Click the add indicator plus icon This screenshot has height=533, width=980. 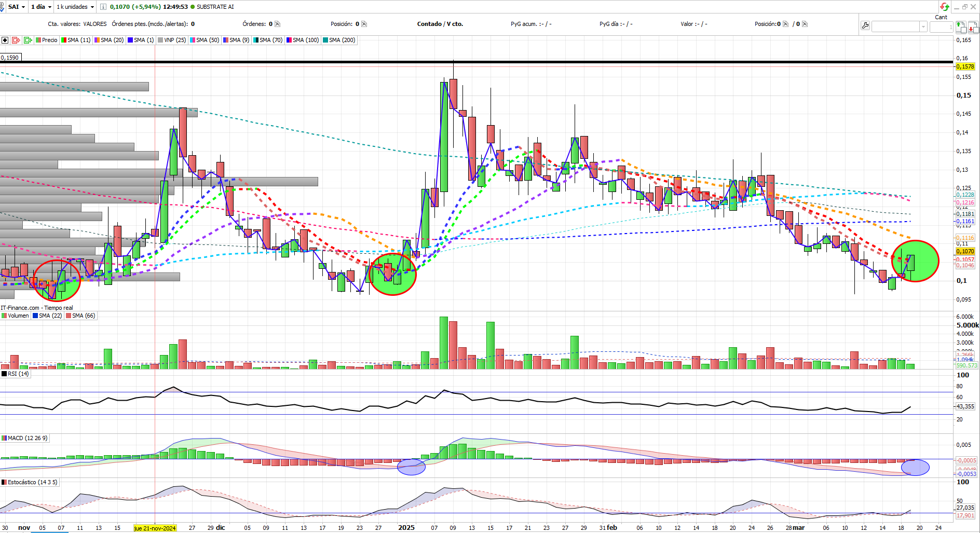pyautogui.click(x=5, y=40)
